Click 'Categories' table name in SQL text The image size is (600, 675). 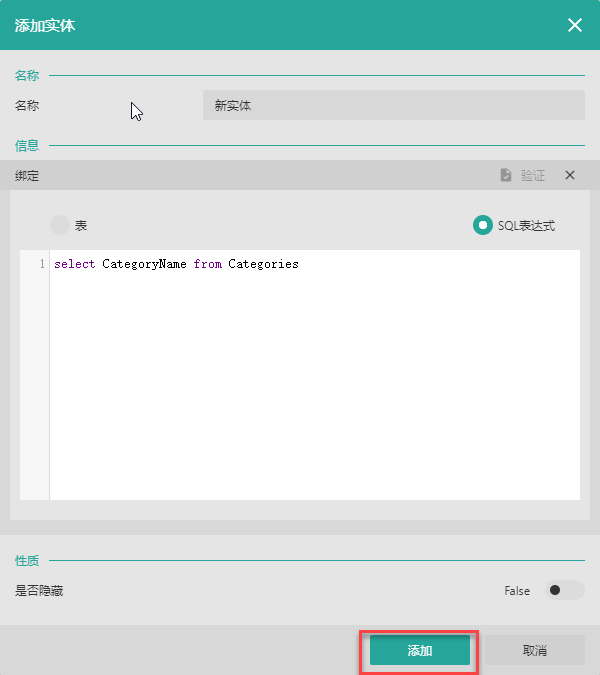click(x=263, y=264)
